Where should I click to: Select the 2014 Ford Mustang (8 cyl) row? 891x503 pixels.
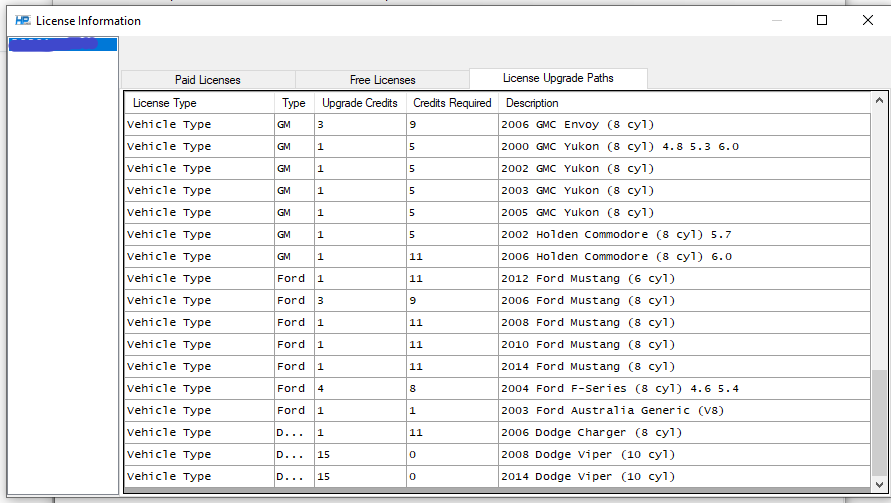click(x=497, y=367)
